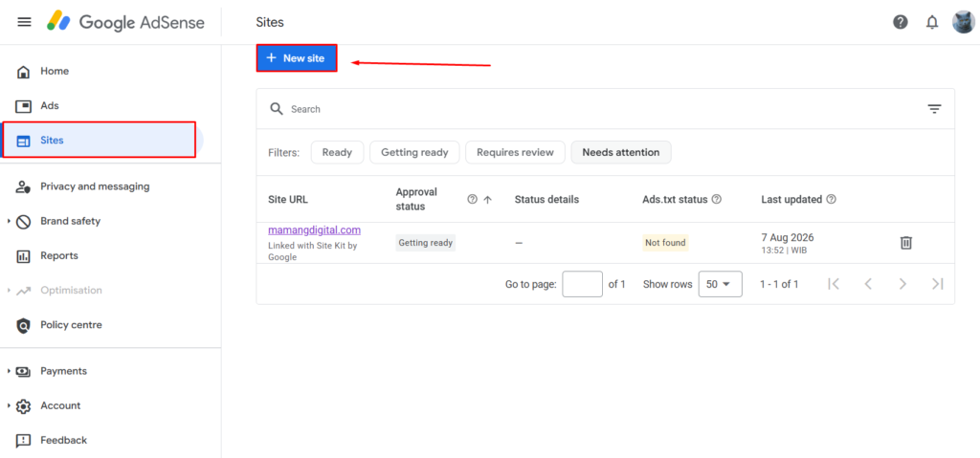The image size is (980, 458).
Task: Click the Policy centre shield icon
Action: (23, 325)
